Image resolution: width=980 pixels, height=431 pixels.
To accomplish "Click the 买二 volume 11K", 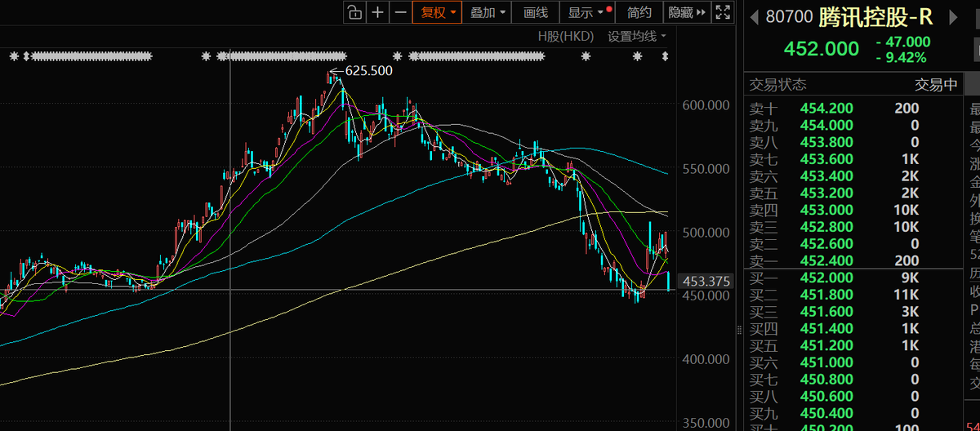I will [906, 295].
